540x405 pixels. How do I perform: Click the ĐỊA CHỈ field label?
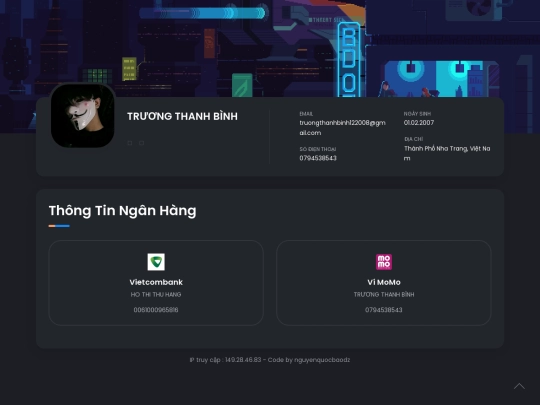point(414,139)
